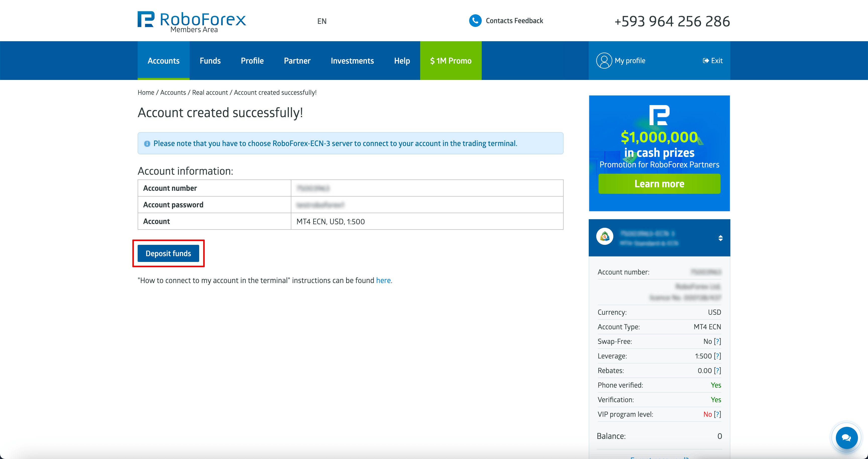
Task: Open the Accounts tab
Action: (164, 61)
